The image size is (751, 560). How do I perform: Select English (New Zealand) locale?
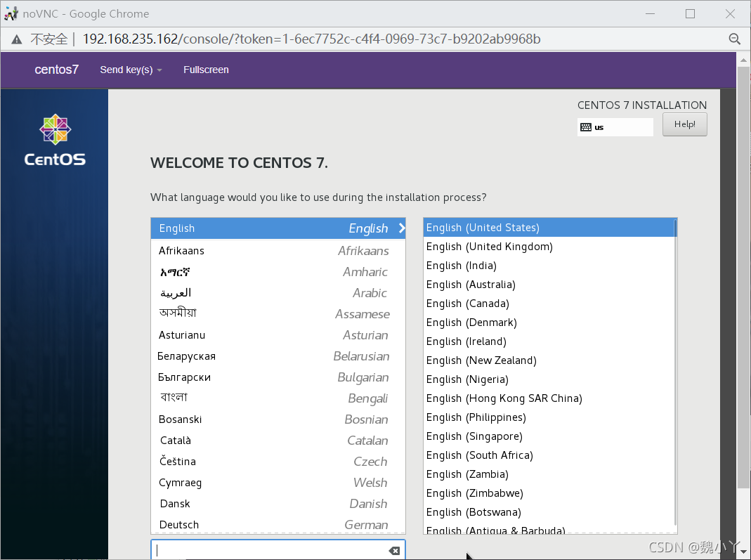[x=549, y=360]
